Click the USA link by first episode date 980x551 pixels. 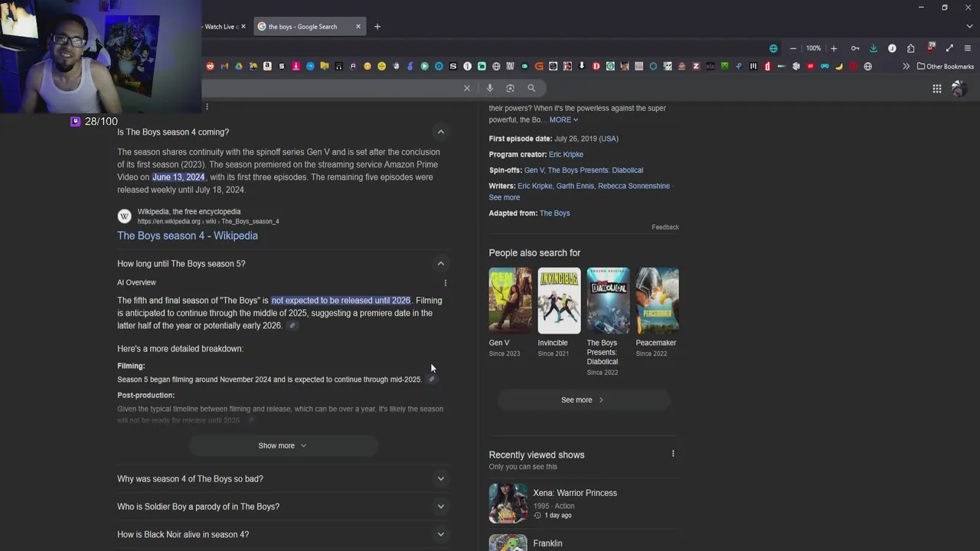(609, 139)
